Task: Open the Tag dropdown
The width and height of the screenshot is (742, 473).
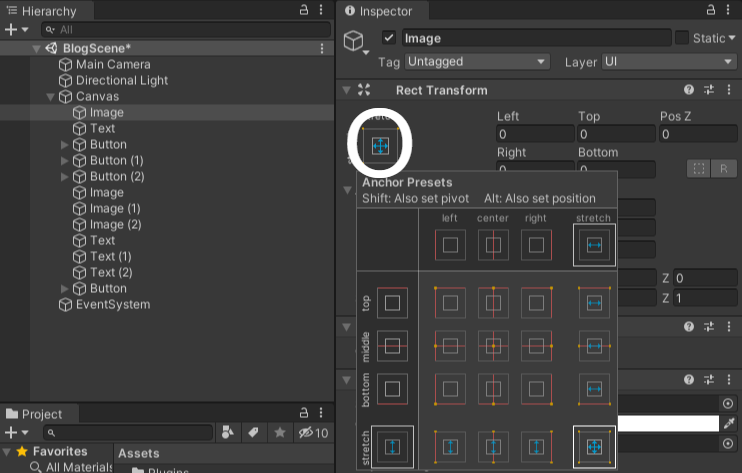Action: click(x=477, y=62)
